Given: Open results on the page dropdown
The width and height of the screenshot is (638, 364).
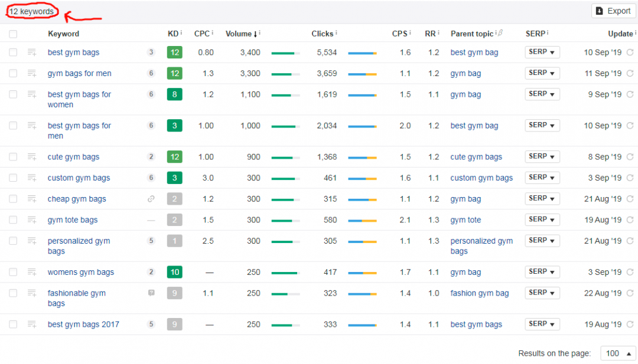Looking at the screenshot, I should click(618, 353).
